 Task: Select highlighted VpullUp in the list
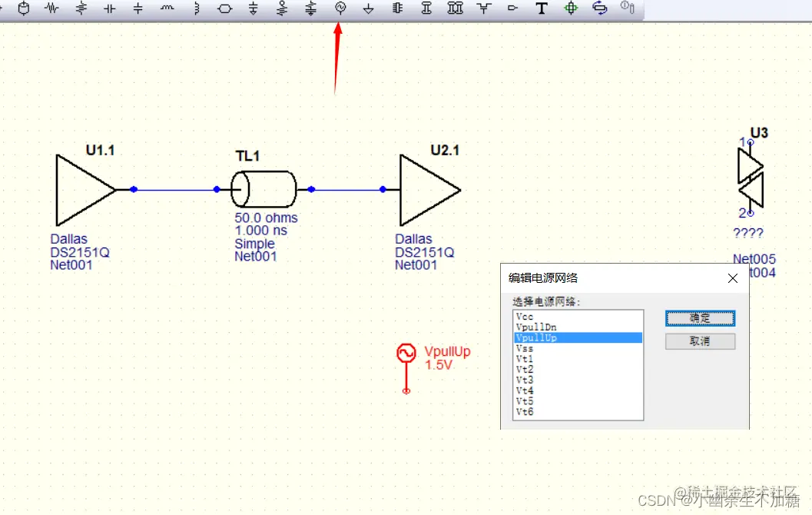(578, 337)
